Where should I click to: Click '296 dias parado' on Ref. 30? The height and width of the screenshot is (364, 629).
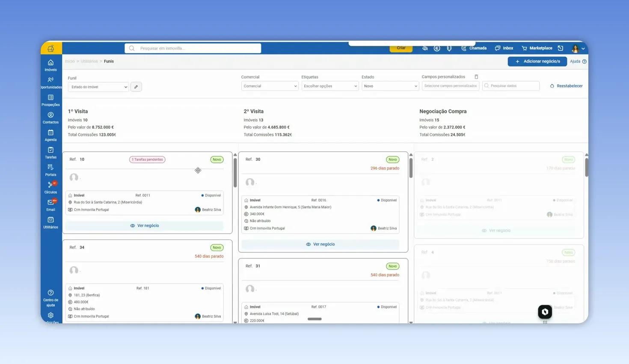385,169
